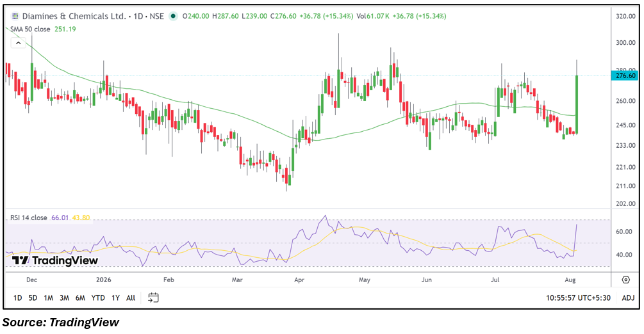Image resolution: width=644 pixels, height=334 pixels.
Task: Click the 276.60 current price label
Action: click(x=625, y=76)
